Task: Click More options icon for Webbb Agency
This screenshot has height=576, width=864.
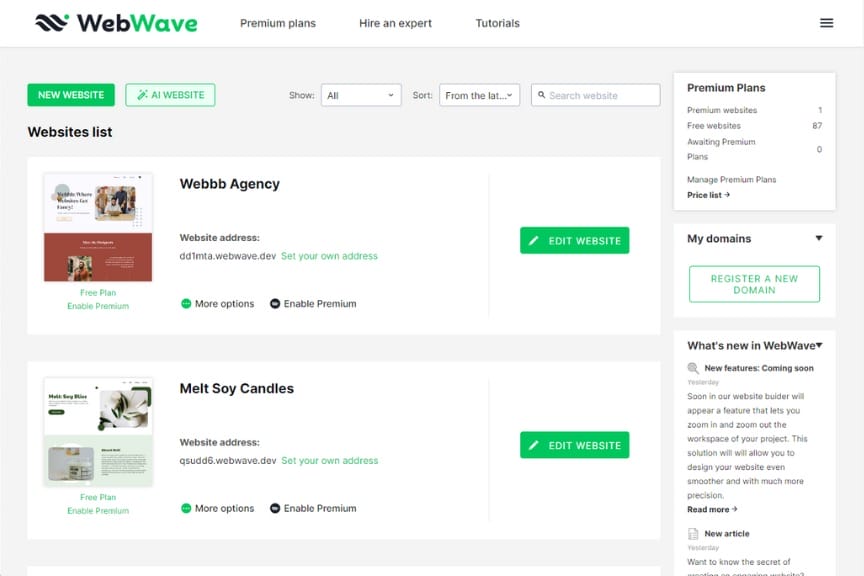Action: [x=186, y=304]
